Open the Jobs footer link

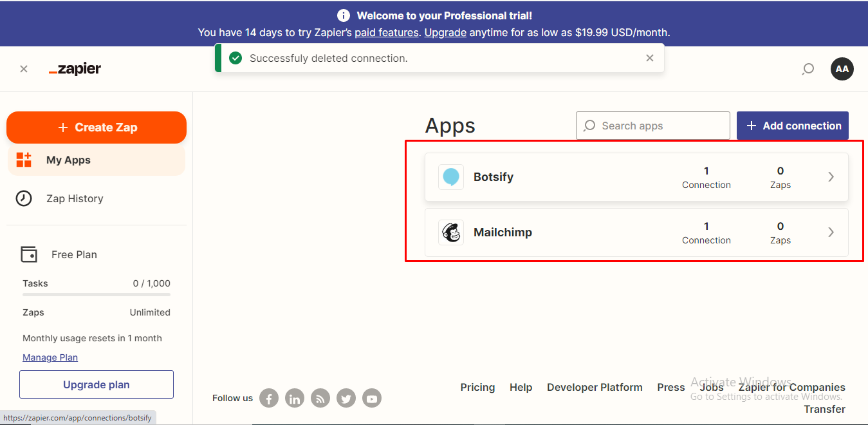(x=712, y=387)
